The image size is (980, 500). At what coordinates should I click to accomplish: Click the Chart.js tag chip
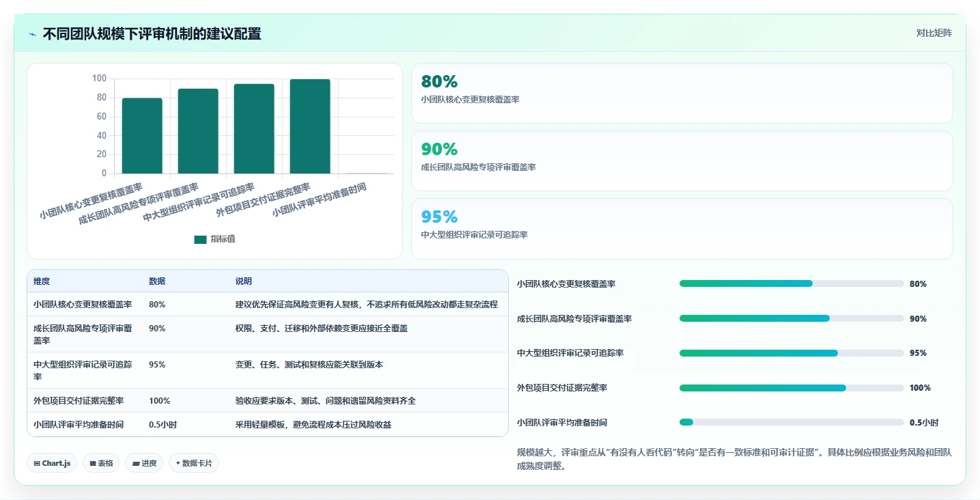(53, 463)
